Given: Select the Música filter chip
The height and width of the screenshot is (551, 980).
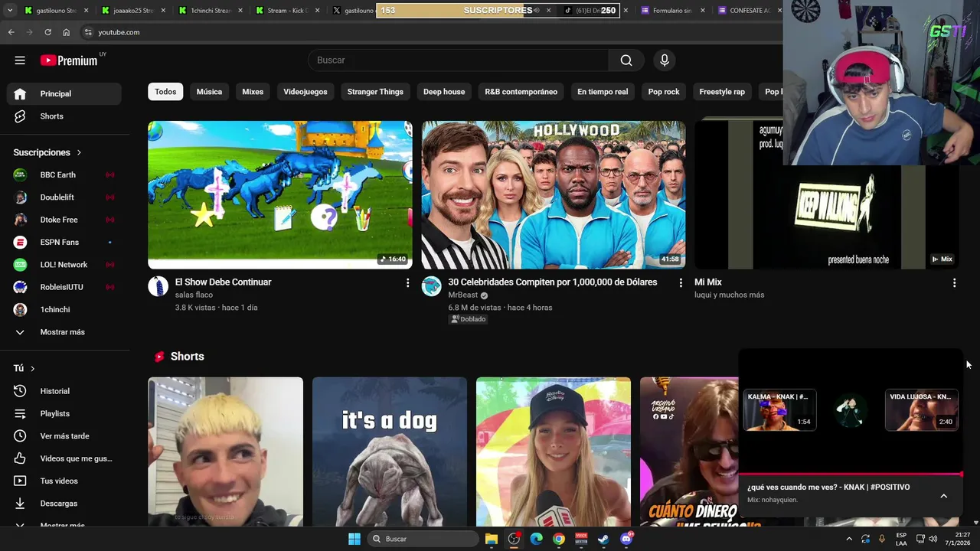Looking at the screenshot, I should coord(209,92).
